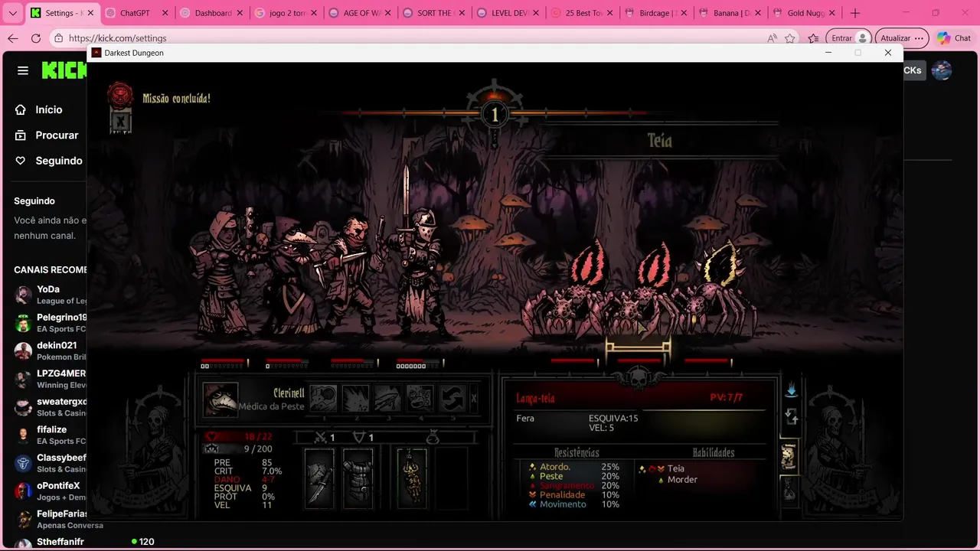Screen dimensions: 980x551
Task: Go back in browser history
Action: point(12,38)
